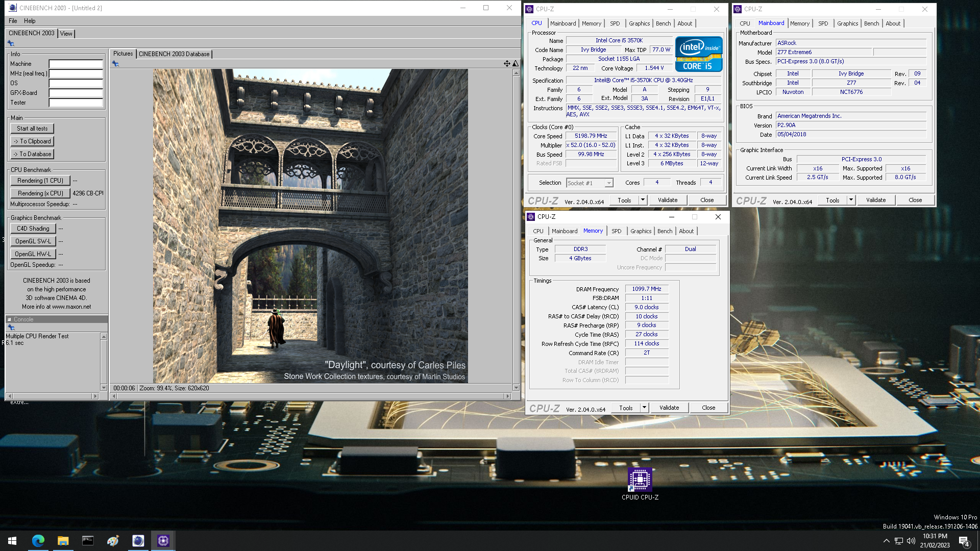Switch to the View tab in CINEBENCH
The image size is (980, 551).
tap(66, 34)
